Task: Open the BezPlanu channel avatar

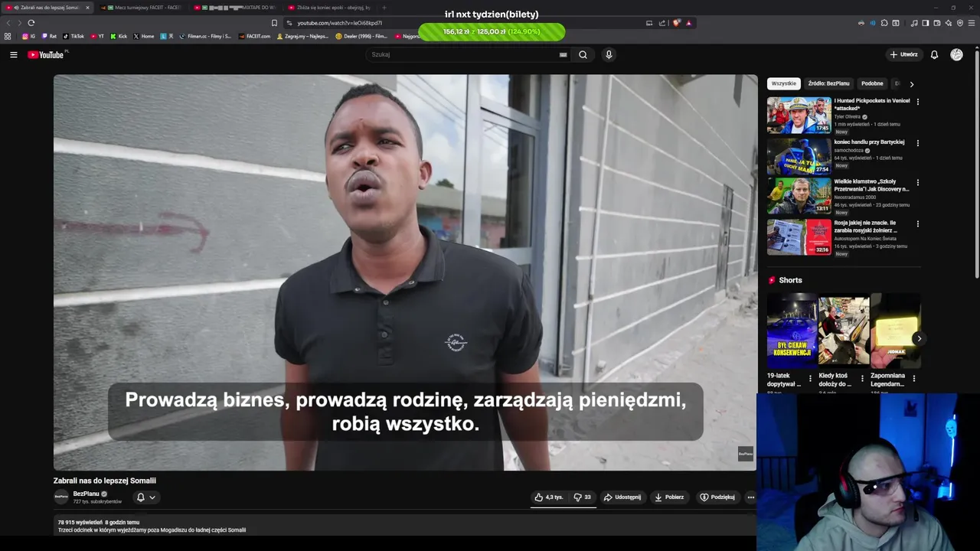Action: tap(61, 497)
